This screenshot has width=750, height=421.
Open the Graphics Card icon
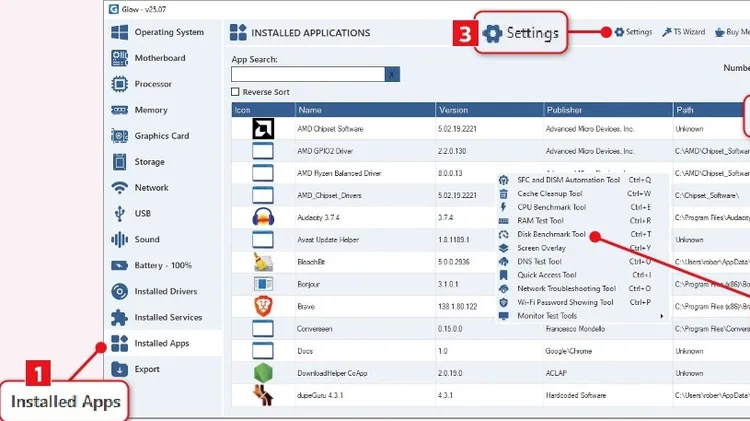pyautogui.click(x=119, y=136)
